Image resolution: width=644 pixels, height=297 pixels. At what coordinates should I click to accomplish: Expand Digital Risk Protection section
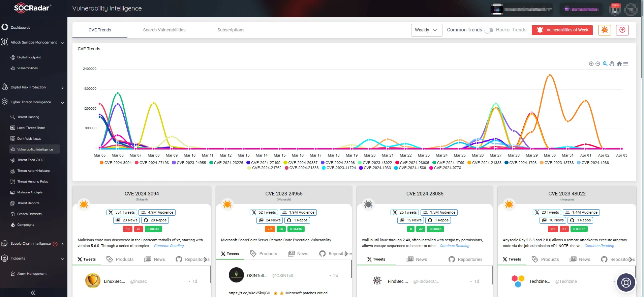tap(63, 88)
